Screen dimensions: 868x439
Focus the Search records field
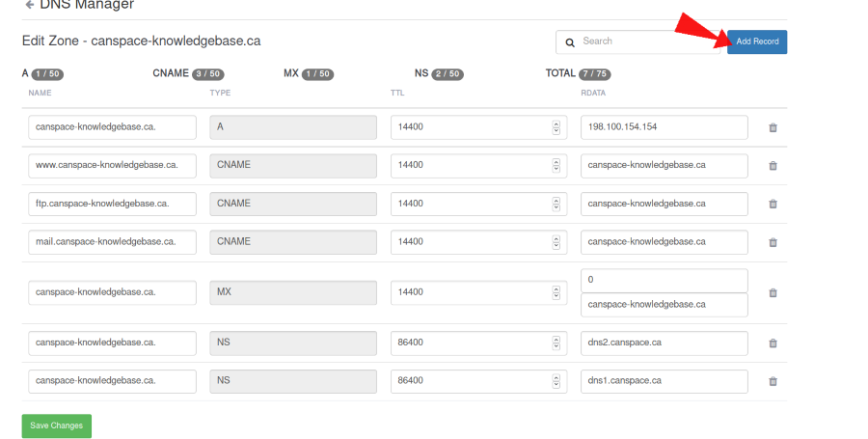point(637,41)
